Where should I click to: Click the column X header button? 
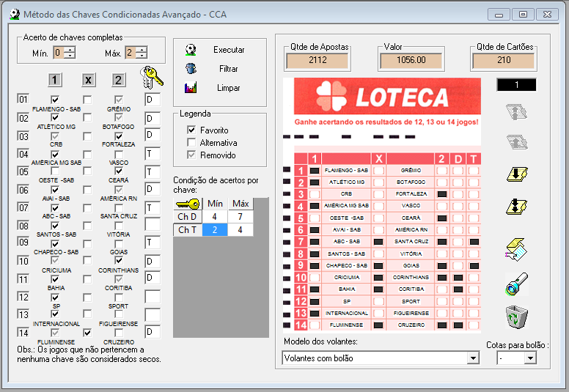coord(89,80)
